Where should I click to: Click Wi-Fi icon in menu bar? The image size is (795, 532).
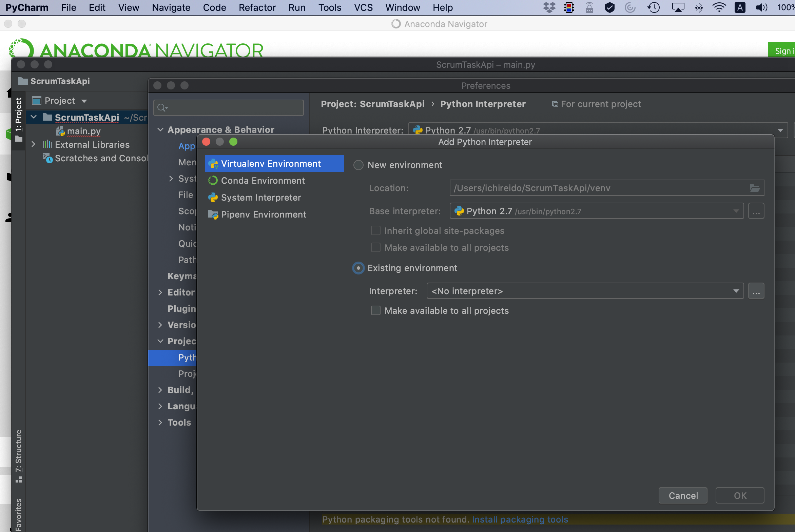[719, 7]
